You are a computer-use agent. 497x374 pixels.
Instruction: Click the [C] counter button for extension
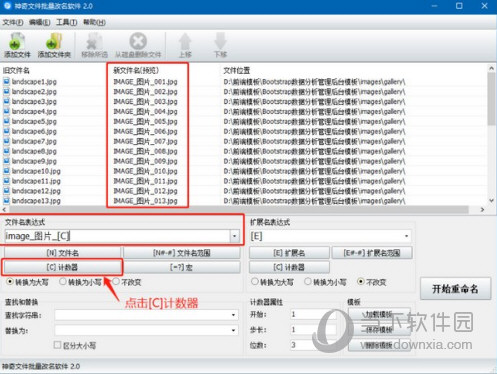(289, 267)
